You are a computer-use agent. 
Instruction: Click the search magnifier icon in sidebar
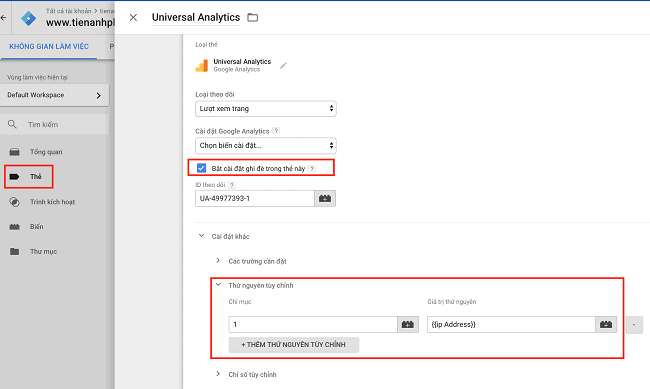tap(12, 124)
